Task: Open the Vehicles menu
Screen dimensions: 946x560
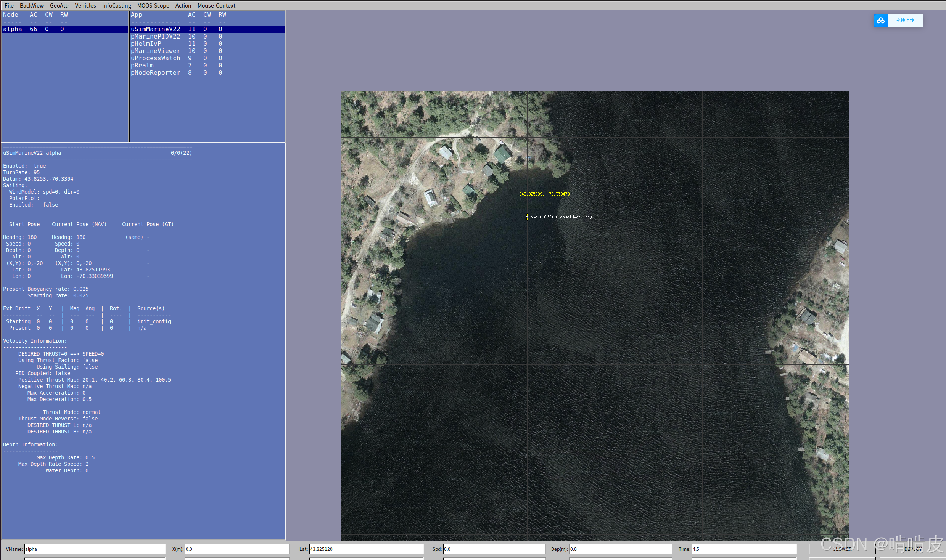Action: pyautogui.click(x=85, y=6)
